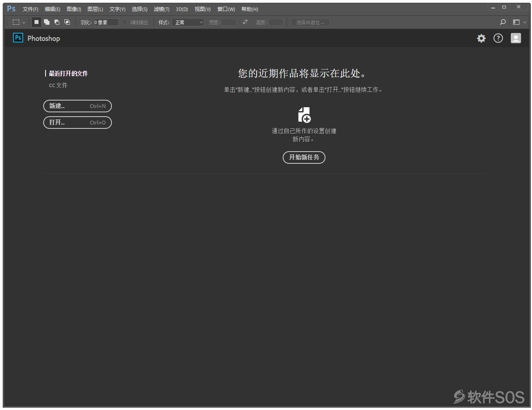532x410 pixels.
Task: Swap width and height arrows icon
Action: 245,22
